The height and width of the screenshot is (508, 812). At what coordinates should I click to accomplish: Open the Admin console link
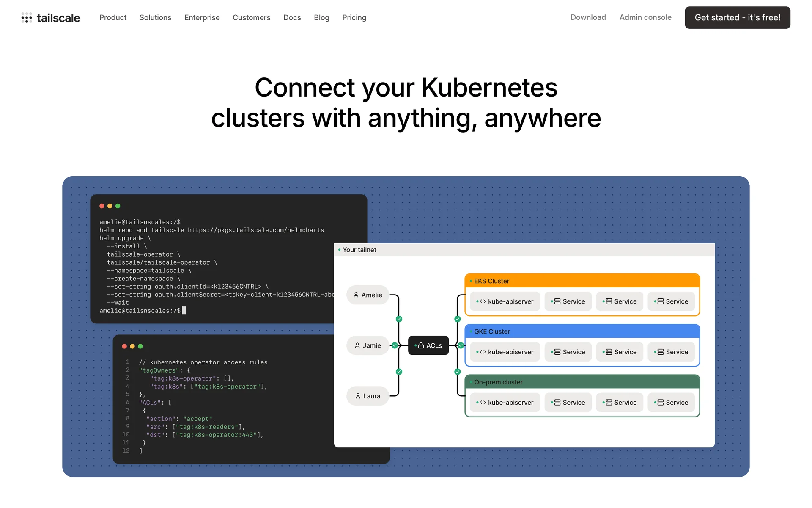pyautogui.click(x=645, y=17)
